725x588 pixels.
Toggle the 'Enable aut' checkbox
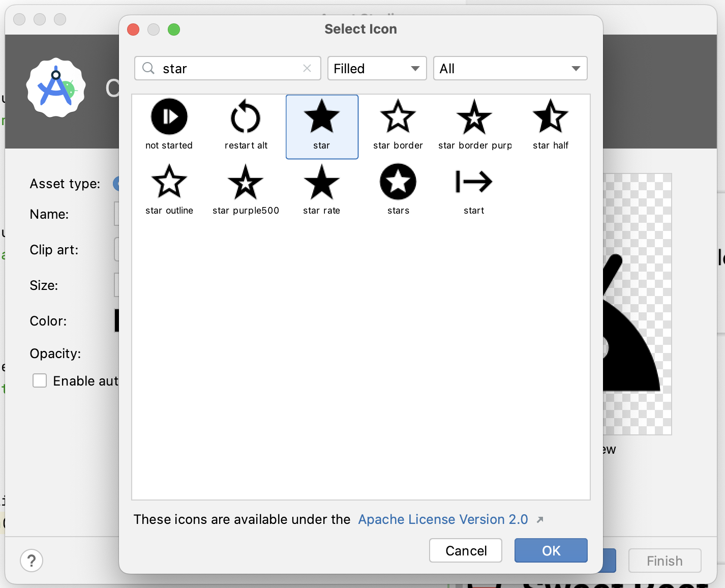click(40, 380)
